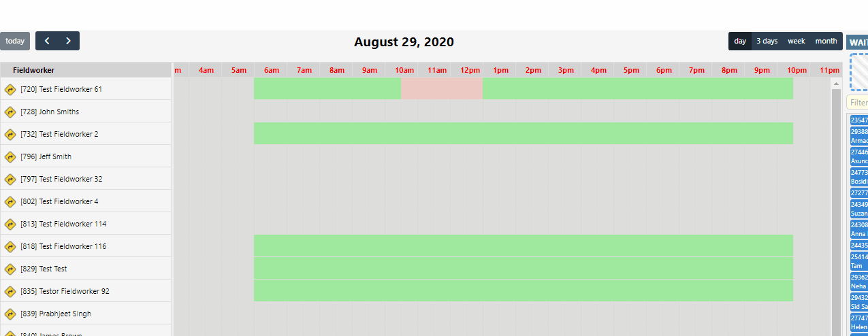This screenshot has width=868, height=336.
Task: Click the route icon next to Jeff Smith
Action: point(10,156)
